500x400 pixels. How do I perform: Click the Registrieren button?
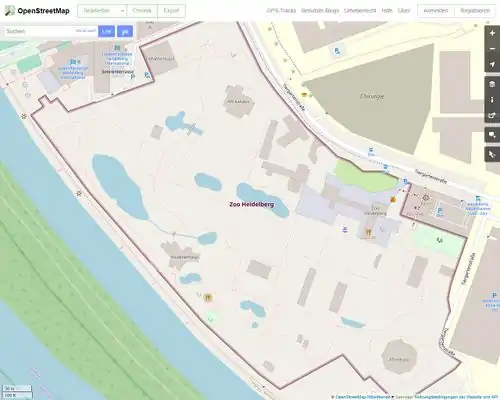coord(475,11)
